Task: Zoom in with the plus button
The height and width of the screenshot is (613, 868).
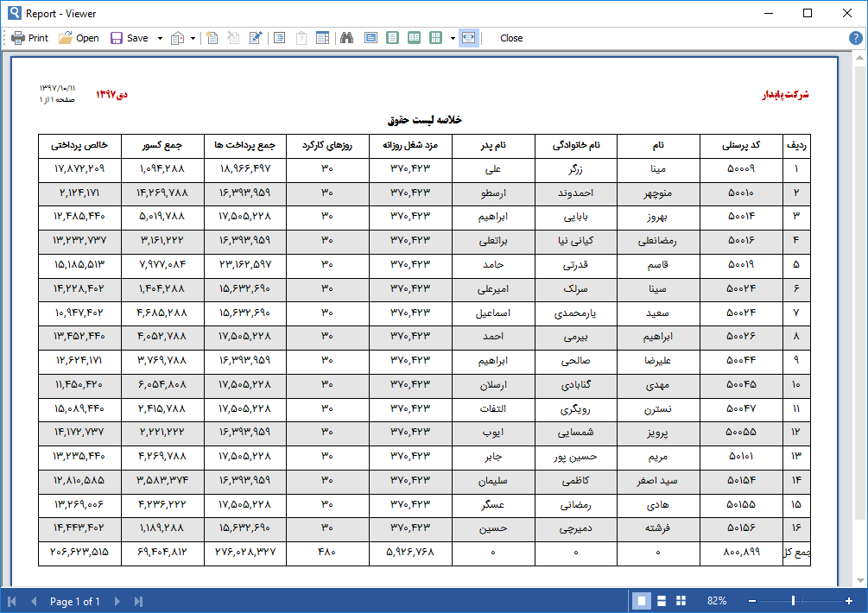Action: click(849, 601)
